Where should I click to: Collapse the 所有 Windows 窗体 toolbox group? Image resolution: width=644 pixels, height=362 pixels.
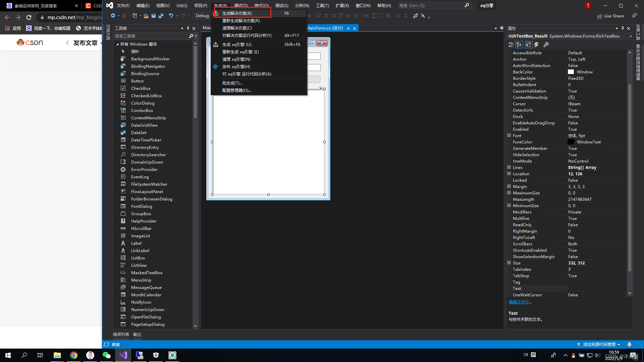tap(117, 44)
